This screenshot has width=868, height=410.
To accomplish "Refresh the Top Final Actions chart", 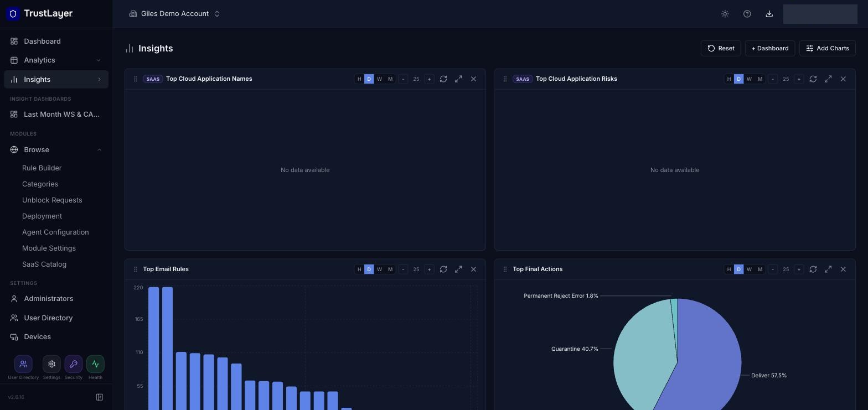I will point(813,269).
